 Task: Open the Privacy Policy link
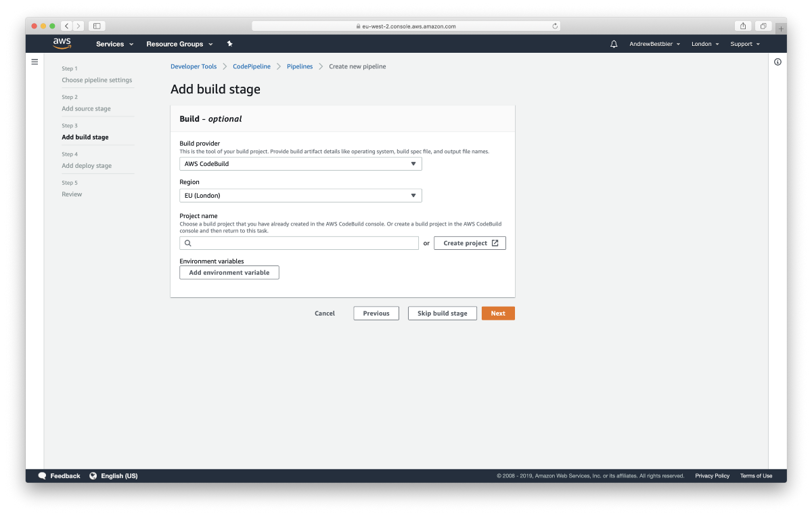(x=712, y=476)
